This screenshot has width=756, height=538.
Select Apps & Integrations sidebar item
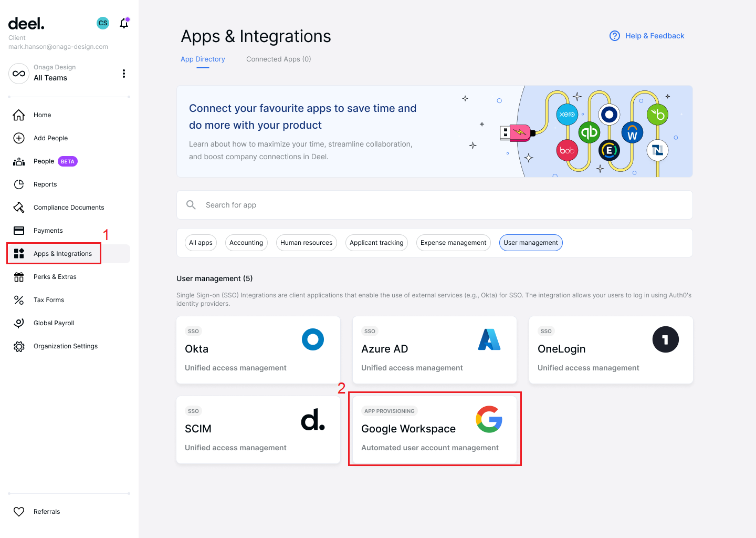pyautogui.click(x=69, y=254)
